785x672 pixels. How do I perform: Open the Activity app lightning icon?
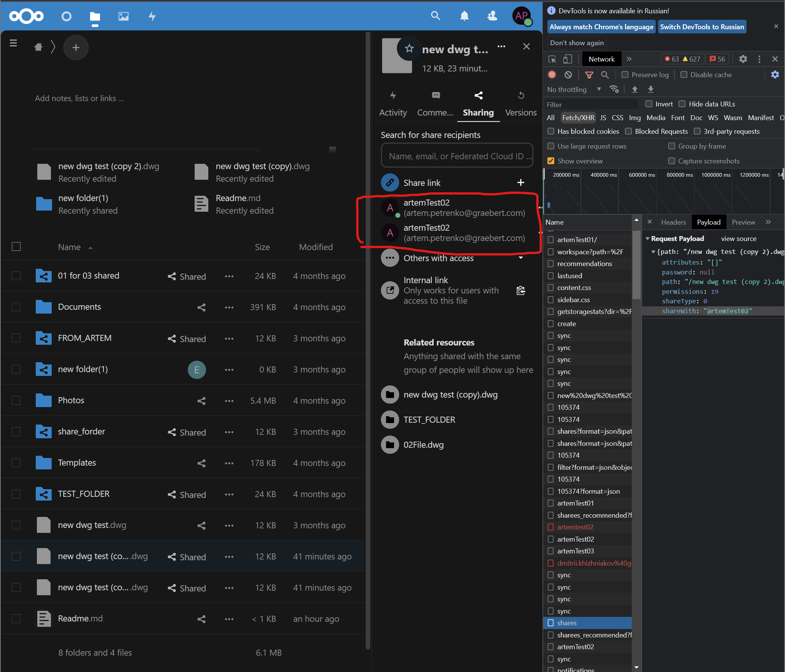(152, 16)
